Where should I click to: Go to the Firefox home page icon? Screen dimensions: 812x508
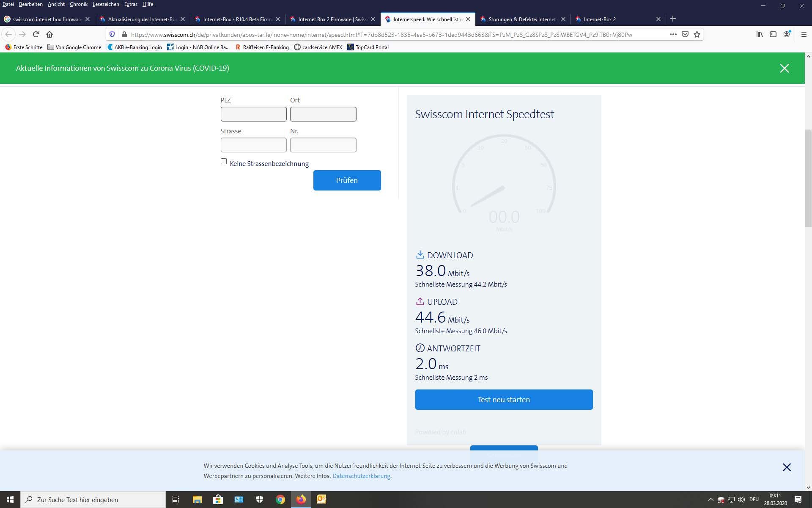pos(49,34)
